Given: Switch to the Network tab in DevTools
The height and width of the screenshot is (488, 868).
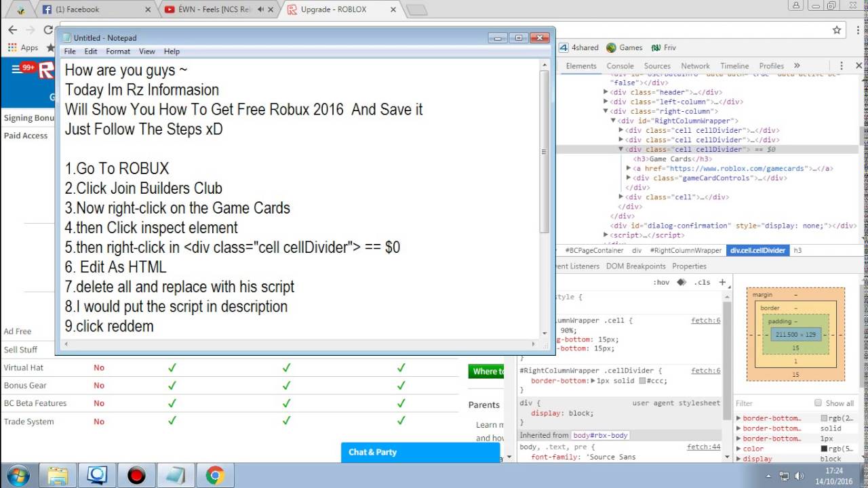Looking at the screenshot, I should tap(695, 66).
